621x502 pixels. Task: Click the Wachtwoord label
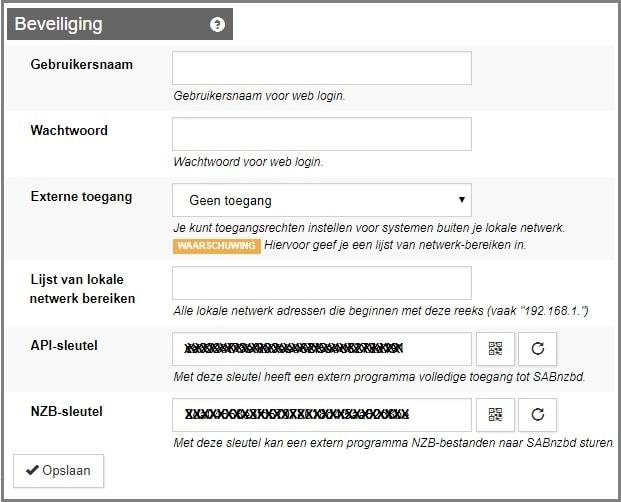point(69,131)
